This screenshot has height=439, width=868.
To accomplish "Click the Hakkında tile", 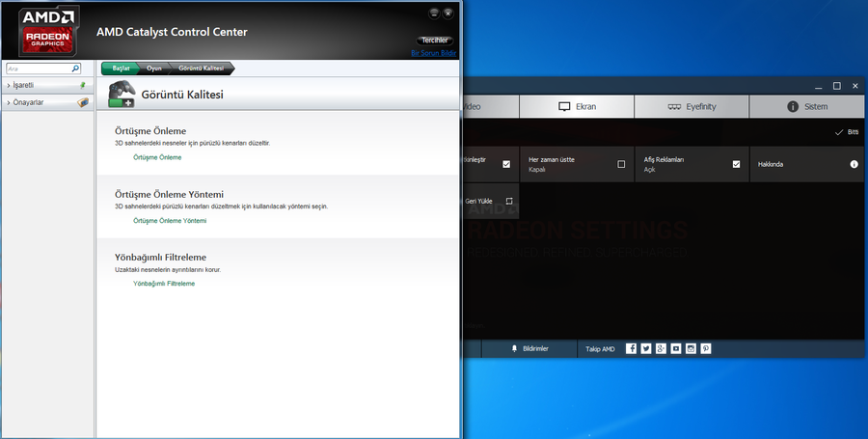I will (x=807, y=164).
